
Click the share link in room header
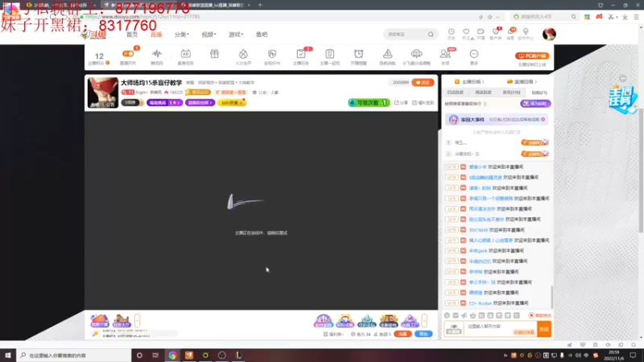tap(401, 103)
